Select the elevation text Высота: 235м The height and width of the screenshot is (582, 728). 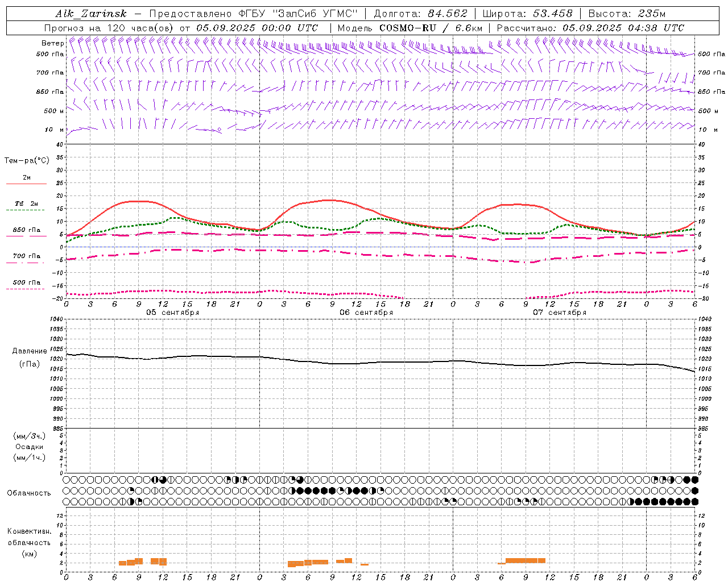(x=627, y=14)
